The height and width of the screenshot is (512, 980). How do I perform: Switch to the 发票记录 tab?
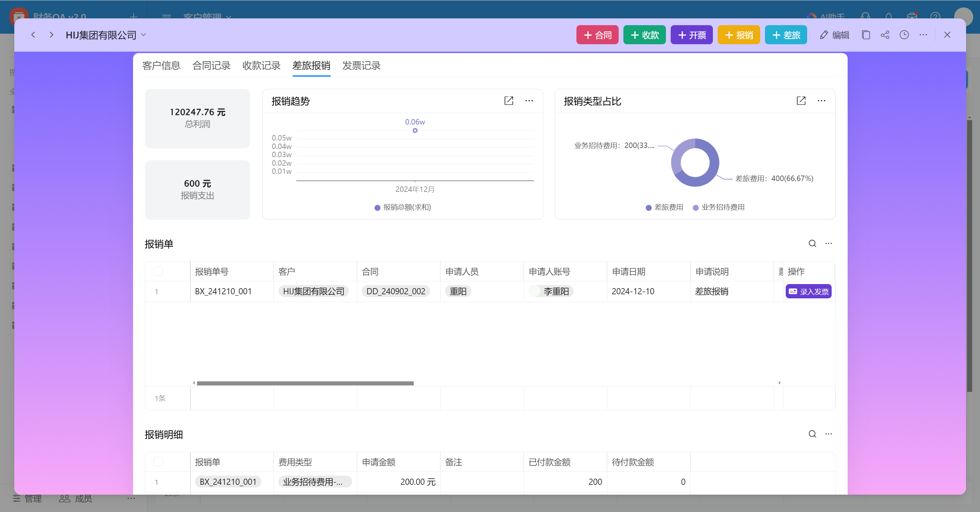361,65
